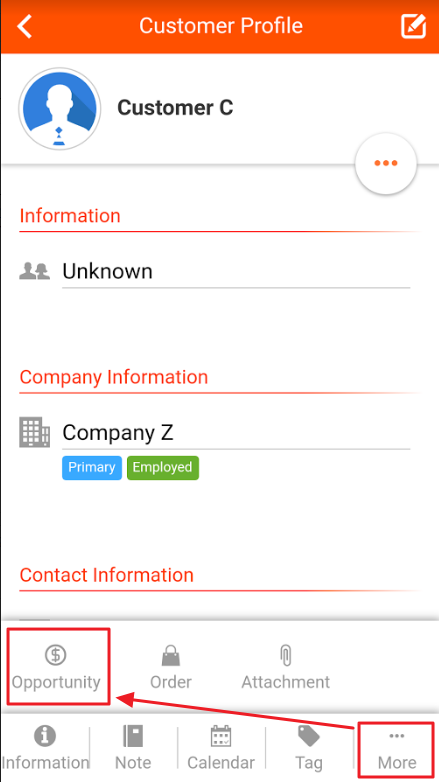The height and width of the screenshot is (782, 439).
Task: Go back using the header arrow
Action: [24, 26]
